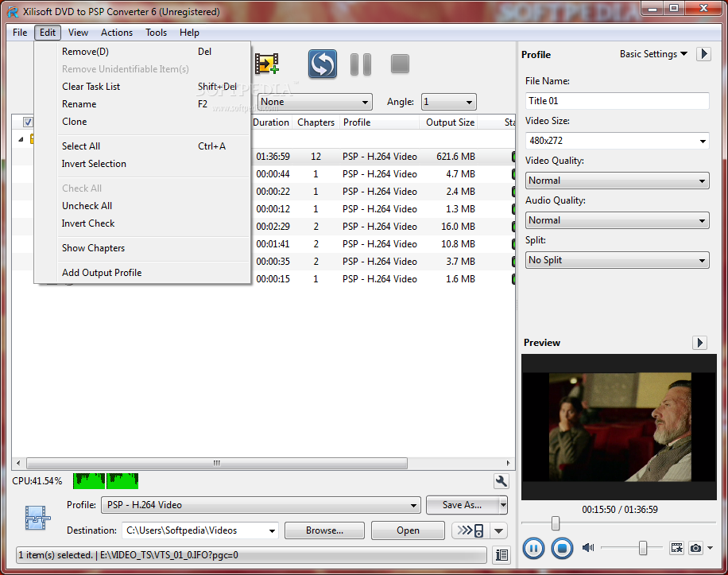Open the Video Size 480x272 dropdown

tap(617, 140)
